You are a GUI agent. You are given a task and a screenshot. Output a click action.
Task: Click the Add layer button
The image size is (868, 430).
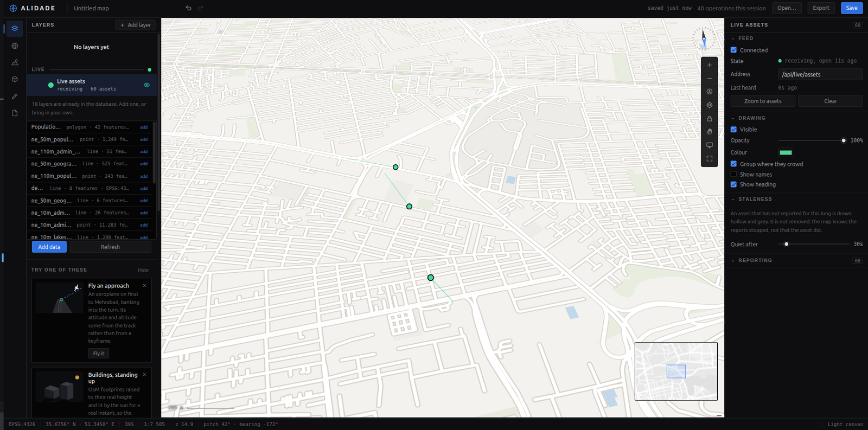pyautogui.click(x=135, y=25)
